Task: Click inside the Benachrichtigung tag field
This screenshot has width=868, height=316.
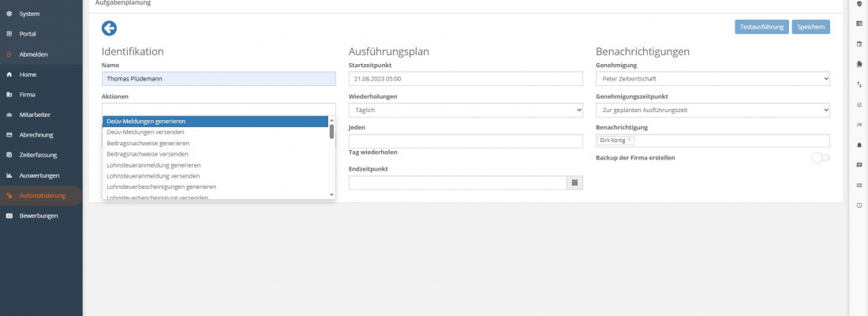Action: click(713, 141)
